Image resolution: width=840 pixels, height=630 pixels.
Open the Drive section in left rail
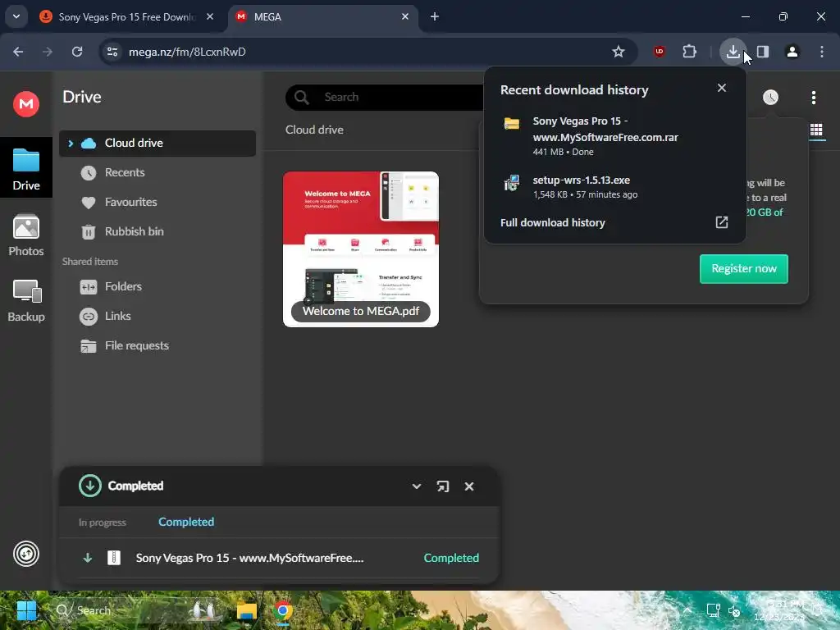point(26,168)
